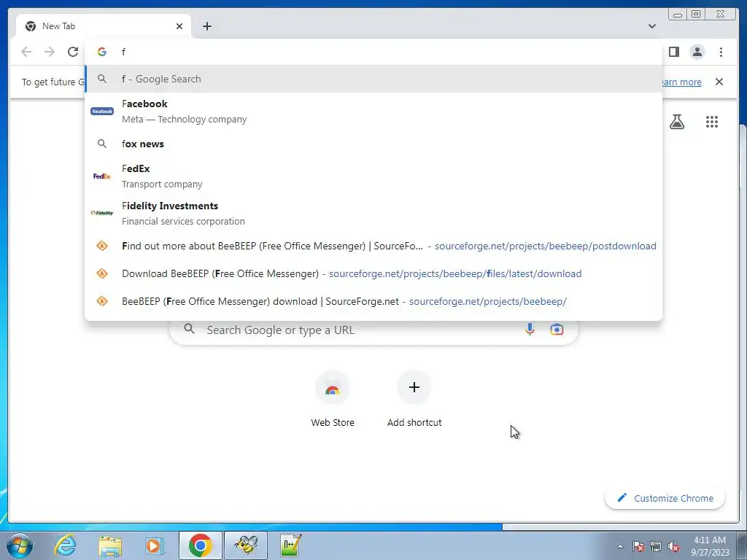This screenshot has height=560, width=747.
Task: Click the browser Forward arrow
Action: [50, 52]
